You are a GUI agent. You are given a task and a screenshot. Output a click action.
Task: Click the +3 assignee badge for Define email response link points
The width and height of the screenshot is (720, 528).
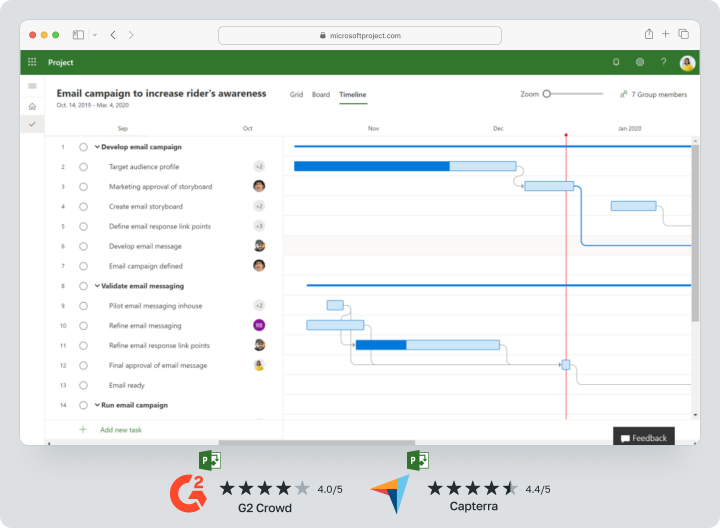tap(259, 226)
